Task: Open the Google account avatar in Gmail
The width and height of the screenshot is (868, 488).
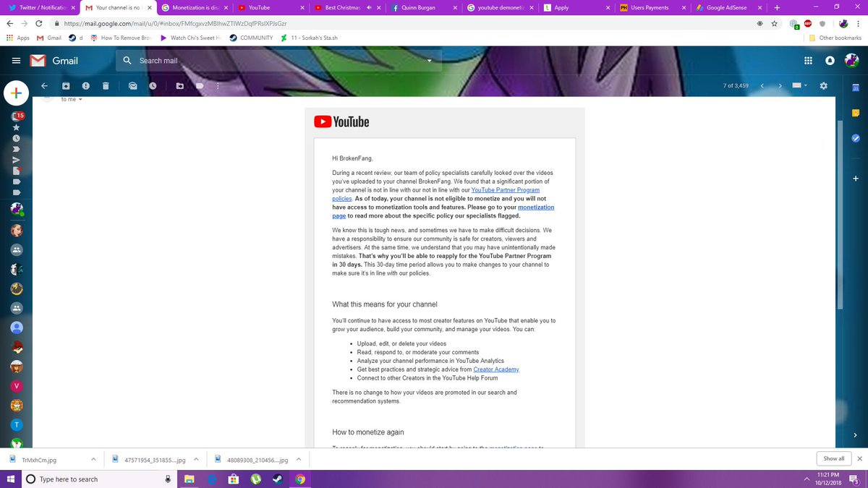Action: (x=851, y=61)
